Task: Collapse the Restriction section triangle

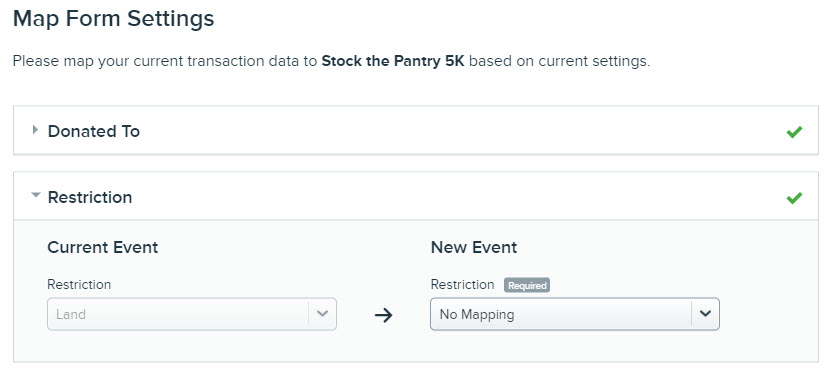Action: click(x=36, y=195)
